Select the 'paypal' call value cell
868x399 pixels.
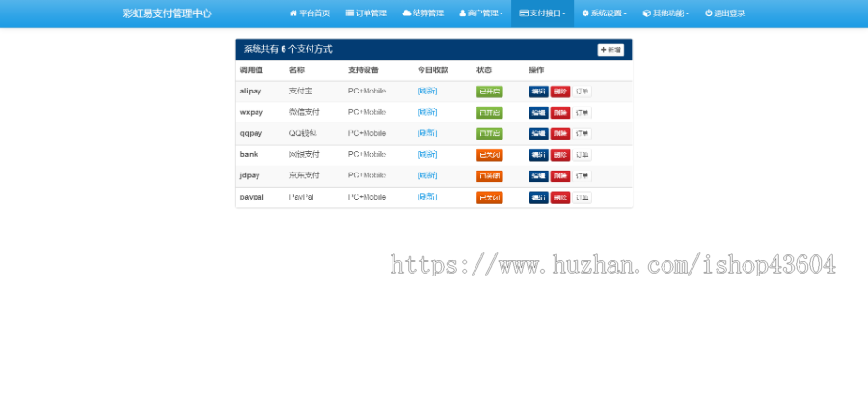252,197
